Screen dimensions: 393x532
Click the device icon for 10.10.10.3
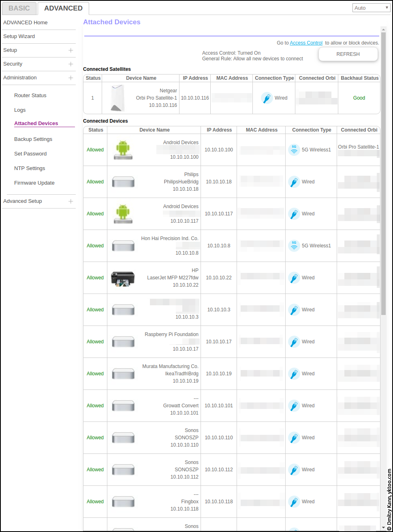click(123, 310)
